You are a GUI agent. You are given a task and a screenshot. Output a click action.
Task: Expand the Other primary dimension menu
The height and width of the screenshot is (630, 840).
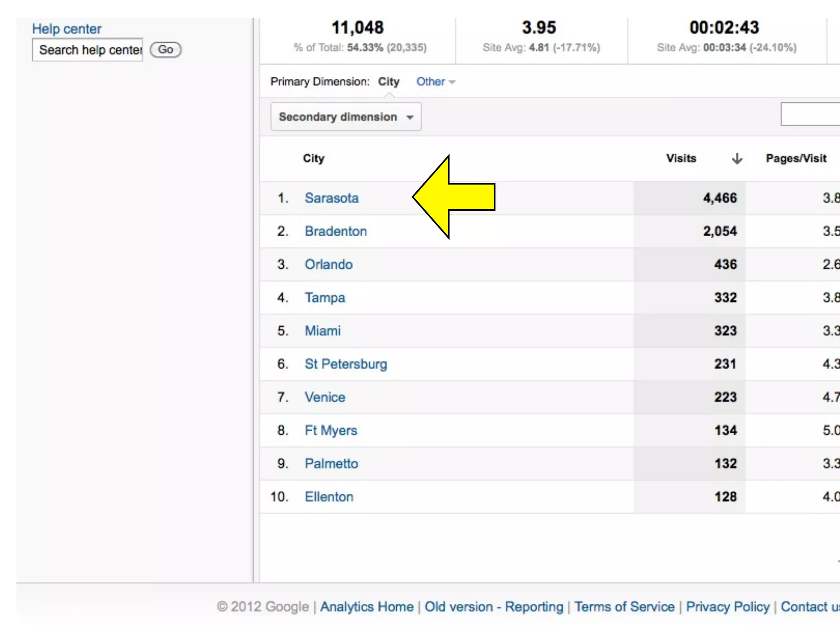435,82
